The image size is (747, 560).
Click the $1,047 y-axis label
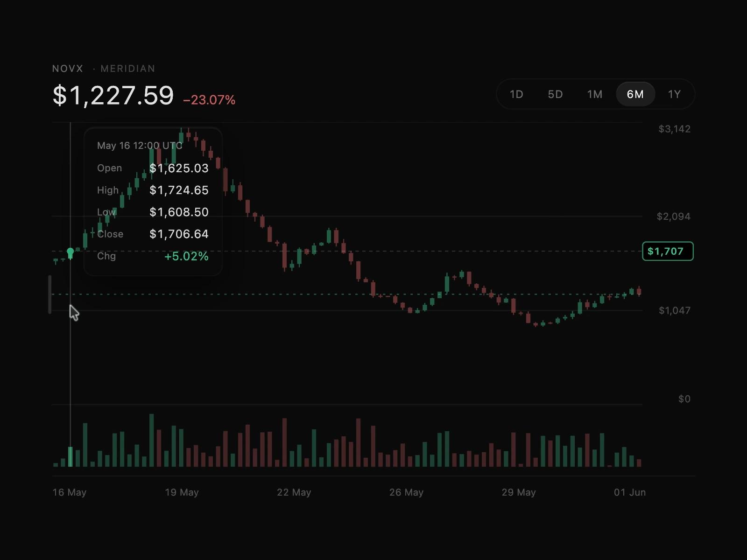click(x=674, y=310)
